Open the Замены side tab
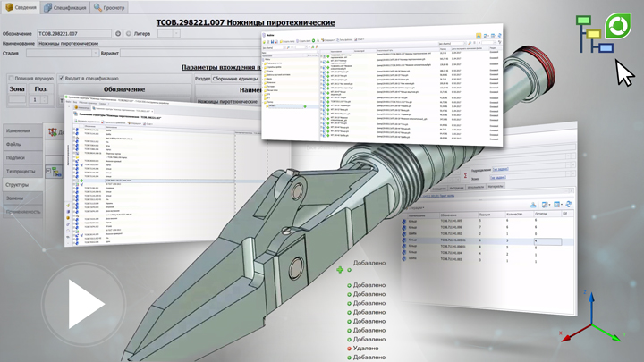 click(x=22, y=198)
